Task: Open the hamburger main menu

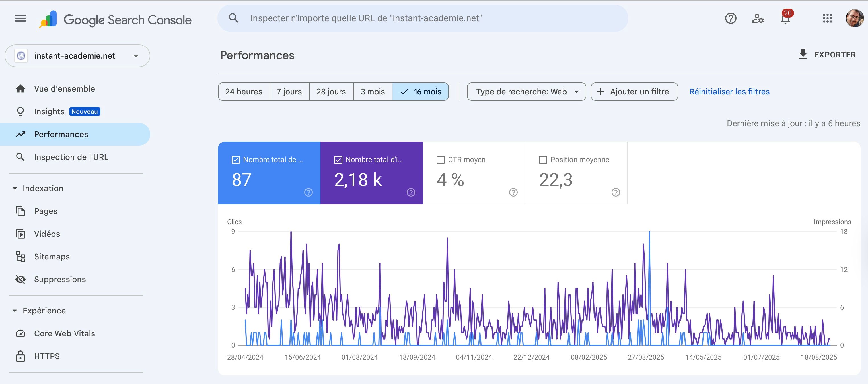Action: point(20,18)
